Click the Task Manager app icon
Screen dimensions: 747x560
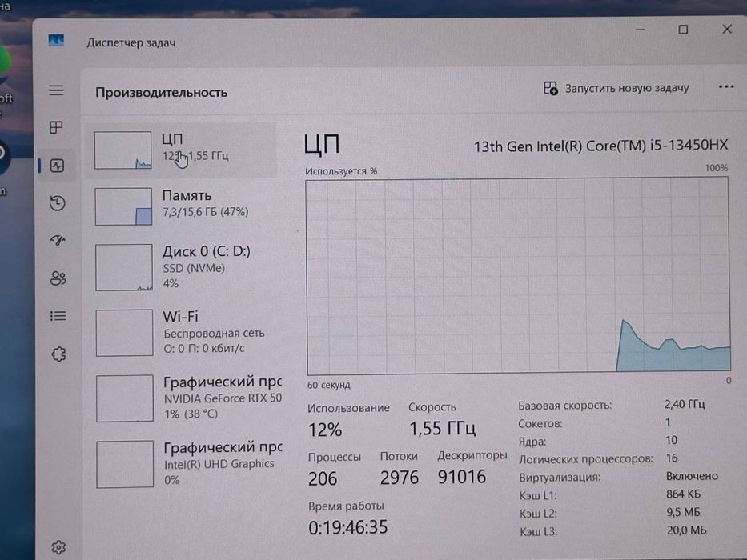point(56,41)
